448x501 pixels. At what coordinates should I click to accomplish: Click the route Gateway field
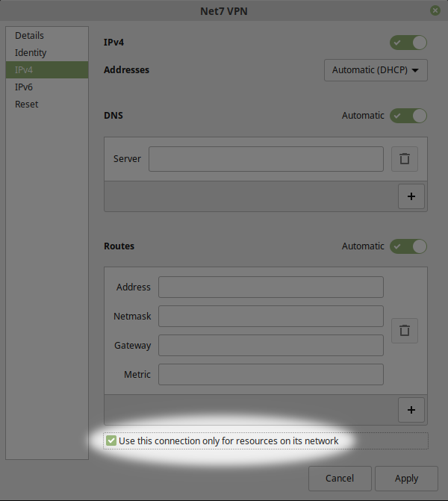pos(271,346)
